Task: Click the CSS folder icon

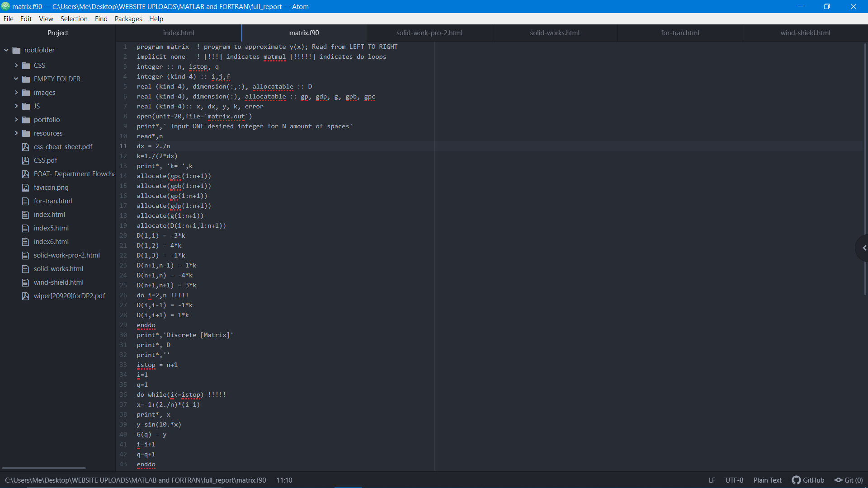Action: 26,66
